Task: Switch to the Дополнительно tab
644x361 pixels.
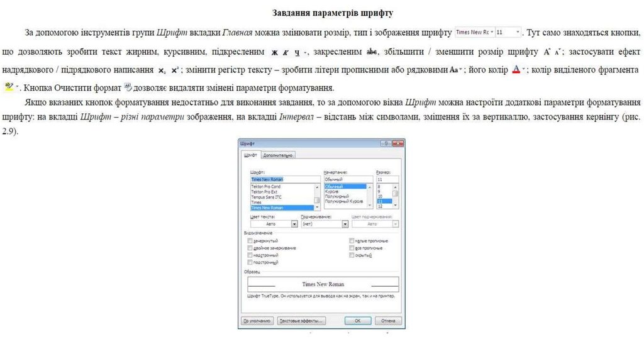Action: pyautogui.click(x=278, y=155)
